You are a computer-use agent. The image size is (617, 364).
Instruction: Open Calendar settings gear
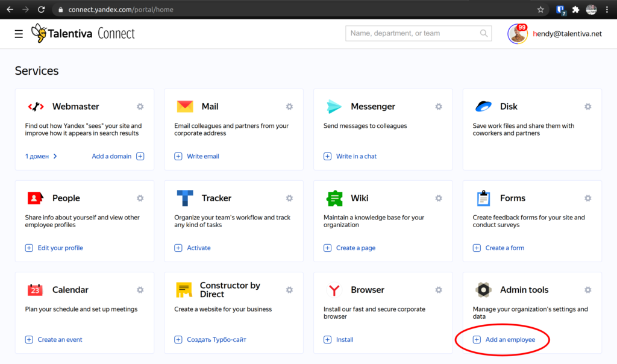(x=140, y=290)
